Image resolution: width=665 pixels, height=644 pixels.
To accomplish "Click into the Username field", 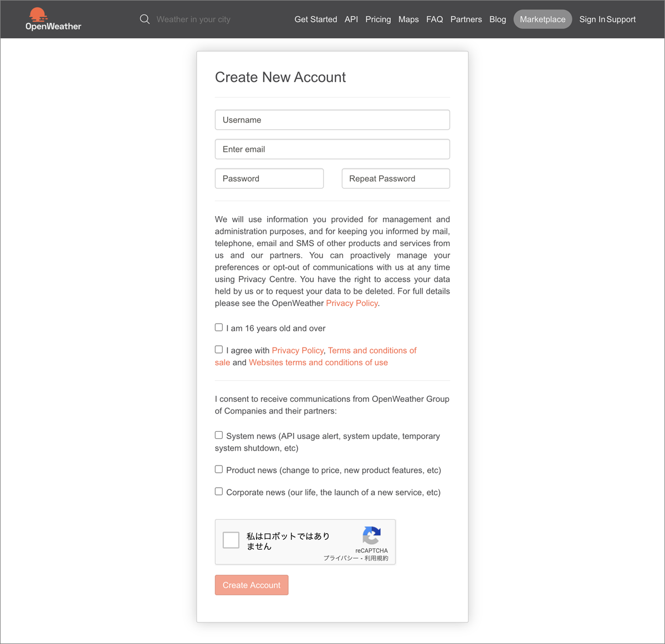I will tap(332, 120).
